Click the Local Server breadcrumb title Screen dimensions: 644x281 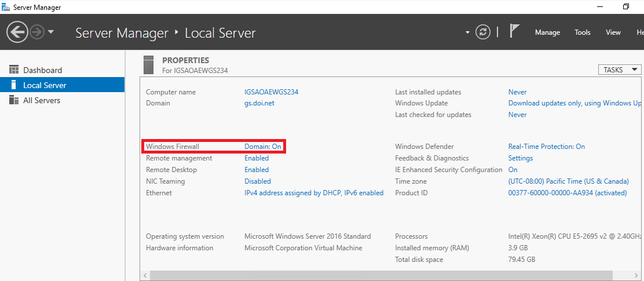click(220, 33)
